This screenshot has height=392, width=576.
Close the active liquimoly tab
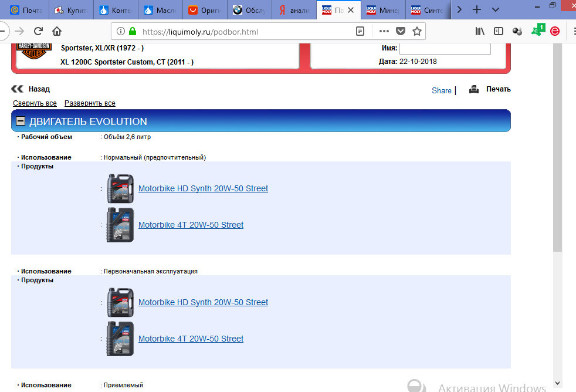click(x=351, y=11)
